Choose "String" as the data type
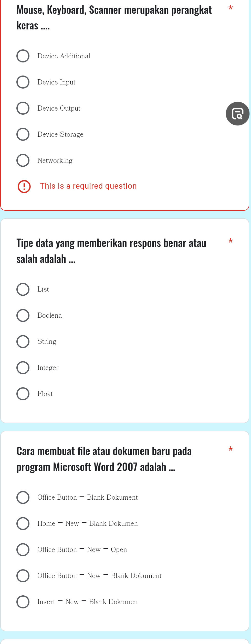The image size is (251, 644). tap(23, 341)
